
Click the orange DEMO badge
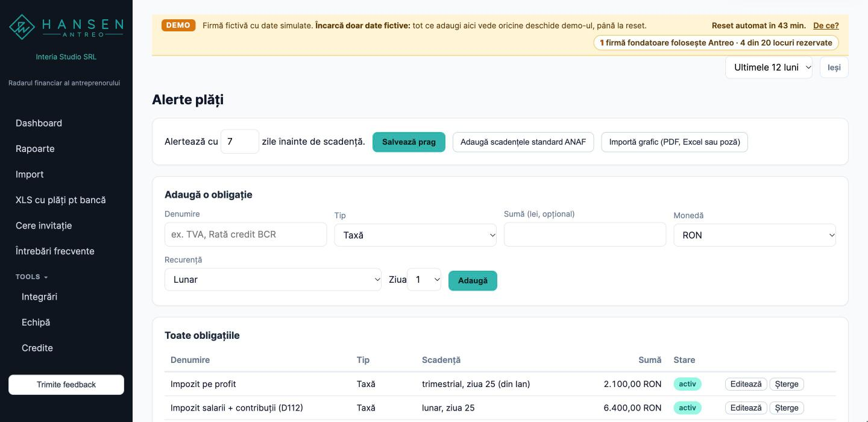[178, 25]
